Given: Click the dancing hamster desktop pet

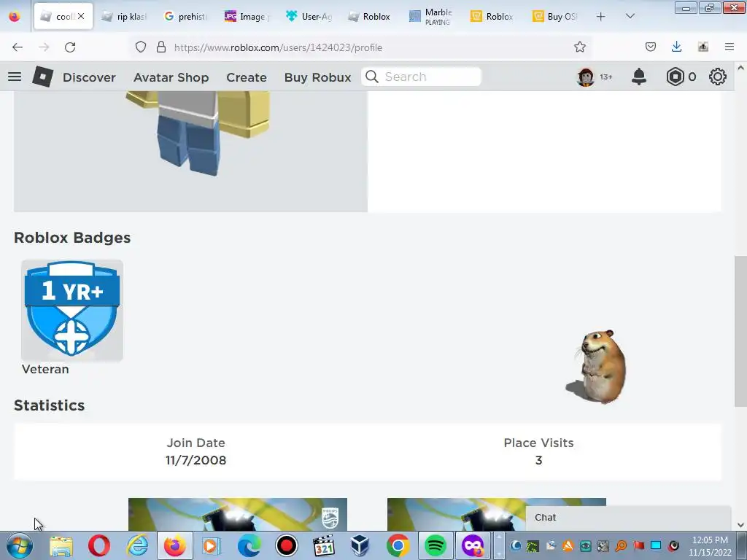Looking at the screenshot, I should [x=597, y=367].
